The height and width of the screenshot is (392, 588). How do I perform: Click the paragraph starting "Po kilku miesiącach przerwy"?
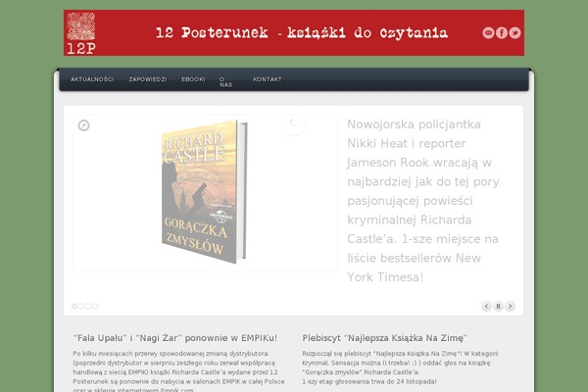[179, 371]
